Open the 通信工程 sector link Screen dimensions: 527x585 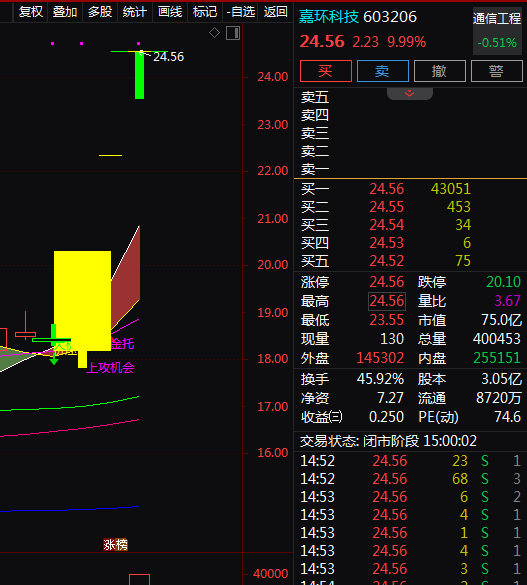497,19
